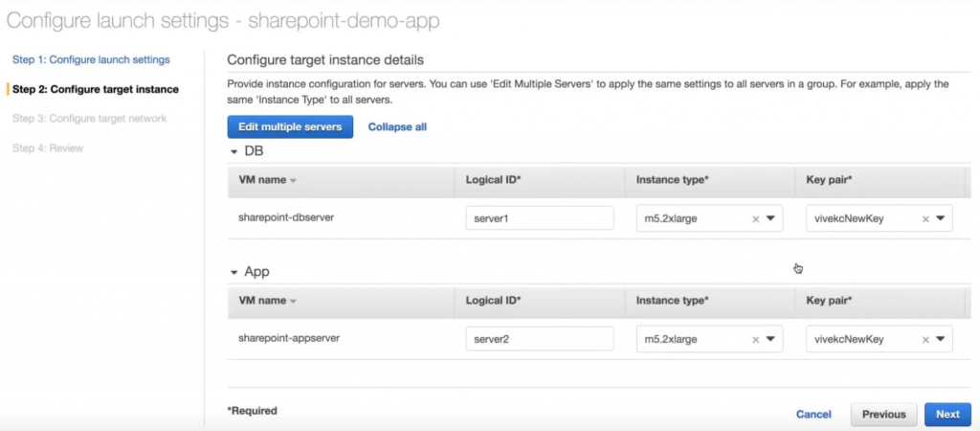Edit the Logical ID field containing server2

tap(540, 339)
